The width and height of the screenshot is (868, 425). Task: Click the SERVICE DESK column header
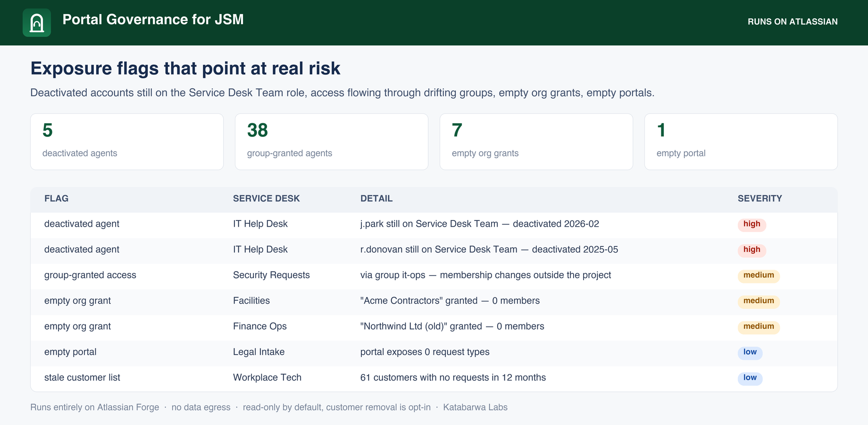[267, 199]
